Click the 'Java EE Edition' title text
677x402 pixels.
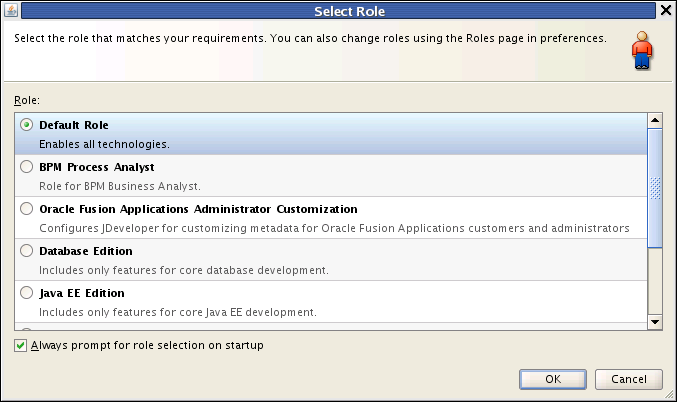coord(82,293)
